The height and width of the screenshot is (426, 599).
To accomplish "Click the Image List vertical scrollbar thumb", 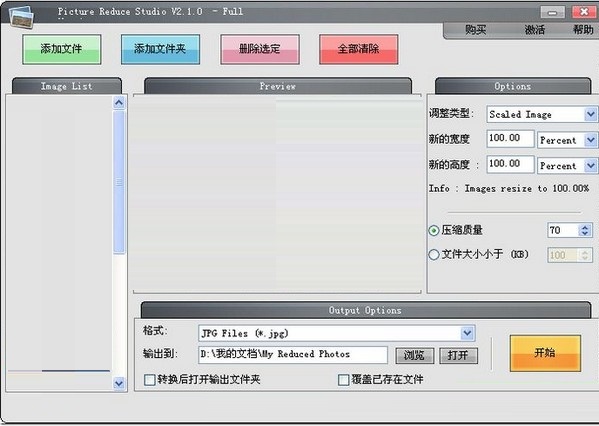I will (x=119, y=182).
